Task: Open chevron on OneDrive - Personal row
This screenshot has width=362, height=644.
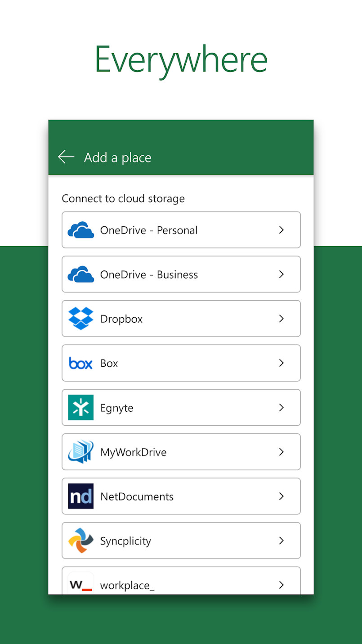Action: [282, 230]
